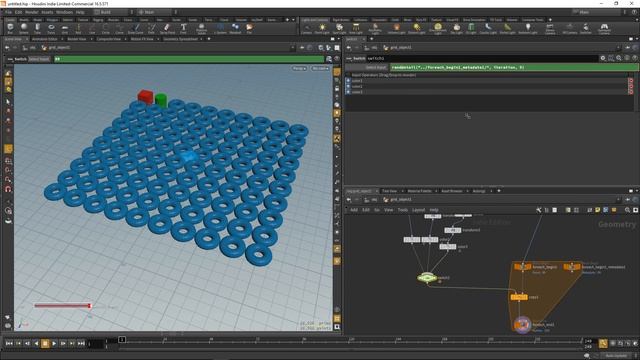Image resolution: width=640 pixels, height=360 pixels.
Task: Open the No cam dropdown in the viewport
Action: (320, 68)
